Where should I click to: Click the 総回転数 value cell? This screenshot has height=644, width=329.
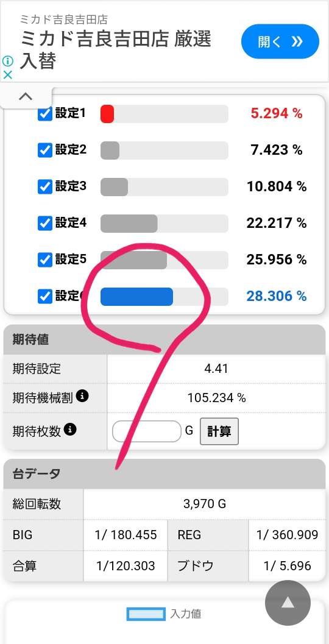click(x=205, y=503)
